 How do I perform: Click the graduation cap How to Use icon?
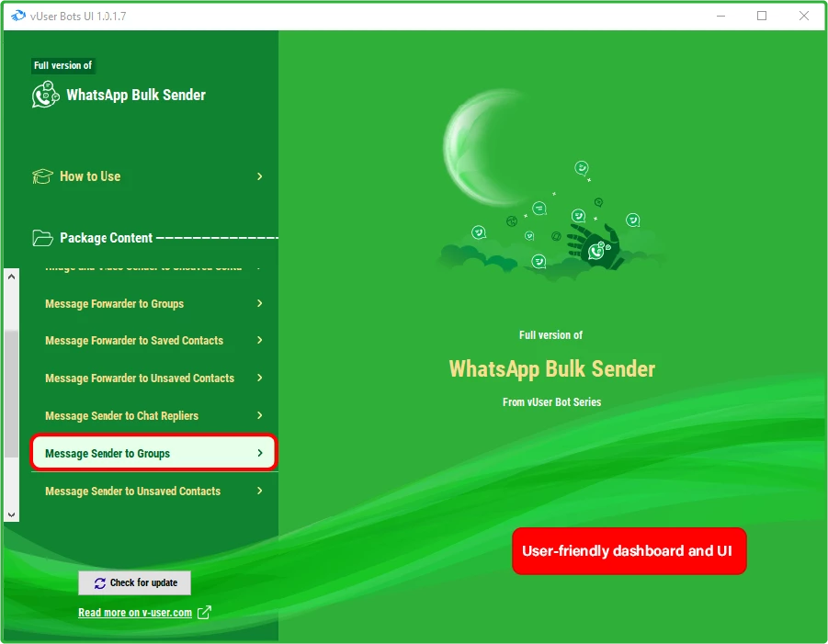tap(42, 176)
